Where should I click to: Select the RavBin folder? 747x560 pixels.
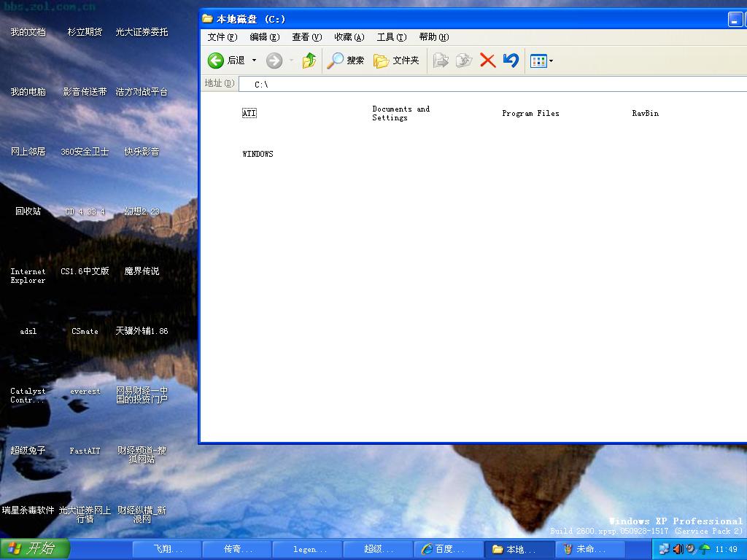click(x=645, y=113)
